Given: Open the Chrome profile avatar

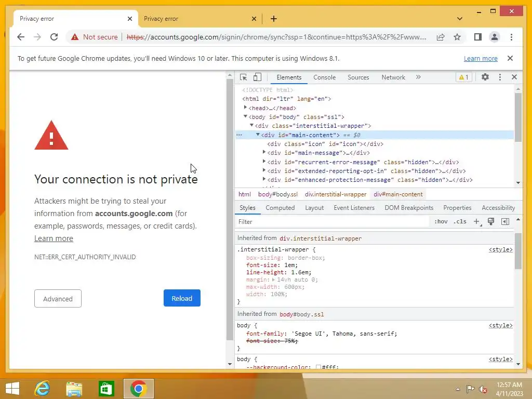Looking at the screenshot, I should click(x=495, y=37).
